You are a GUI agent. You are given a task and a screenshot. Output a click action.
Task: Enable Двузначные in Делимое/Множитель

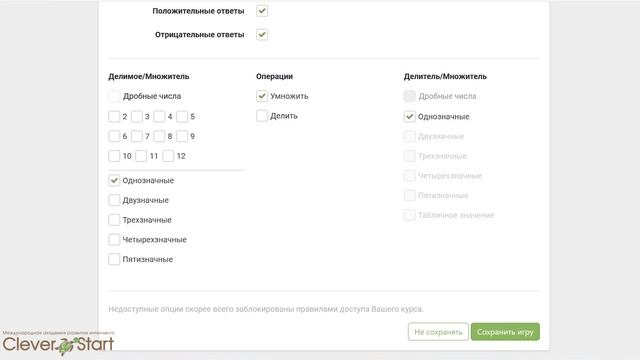click(114, 200)
